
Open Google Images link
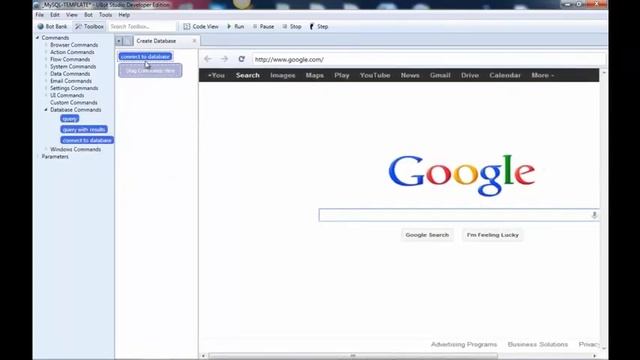point(282,76)
